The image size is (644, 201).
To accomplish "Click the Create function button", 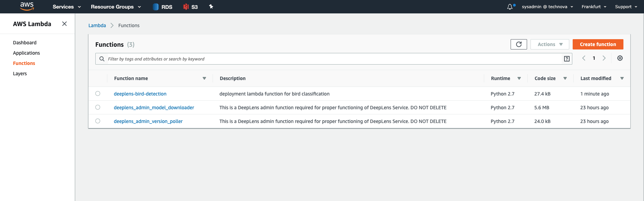I will click(598, 44).
